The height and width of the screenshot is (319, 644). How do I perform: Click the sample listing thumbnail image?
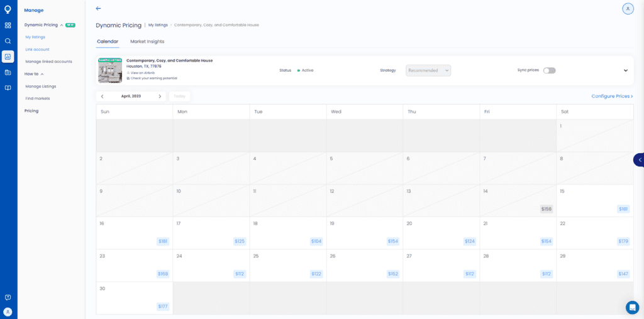tap(110, 70)
